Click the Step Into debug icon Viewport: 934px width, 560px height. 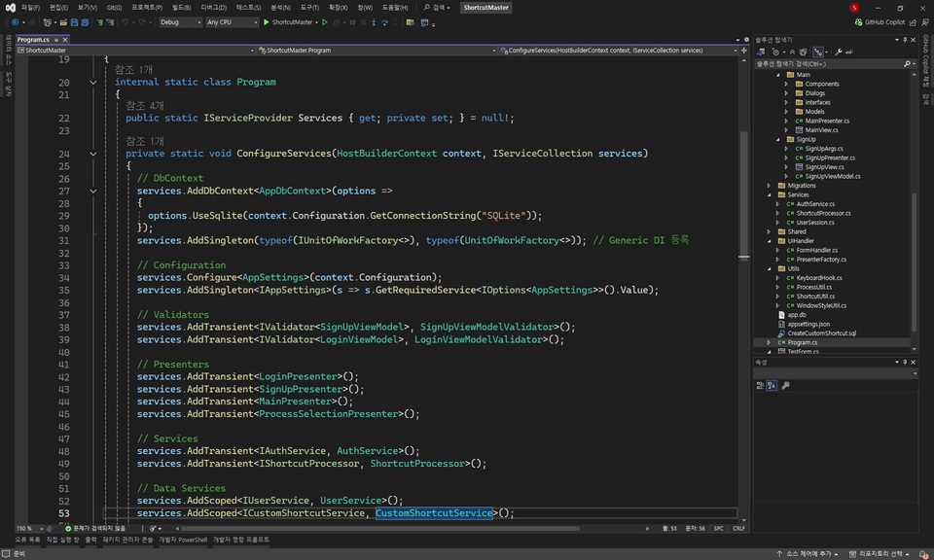coord(374,22)
